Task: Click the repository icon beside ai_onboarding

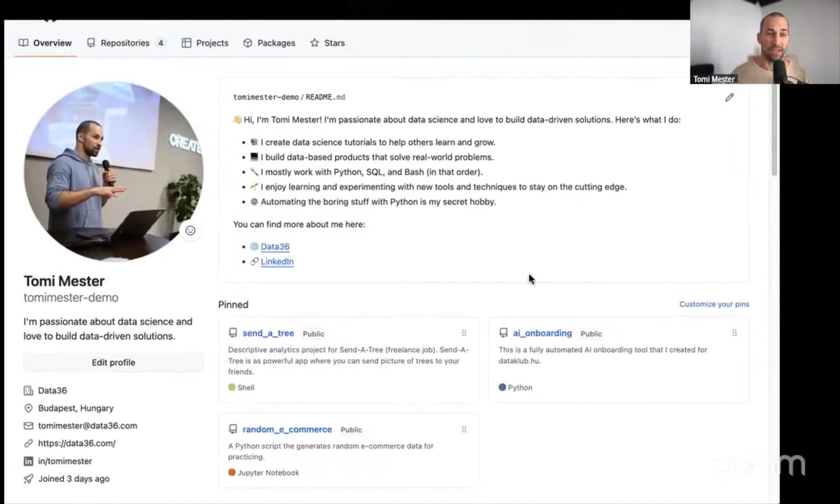Action: tap(504, 333)
